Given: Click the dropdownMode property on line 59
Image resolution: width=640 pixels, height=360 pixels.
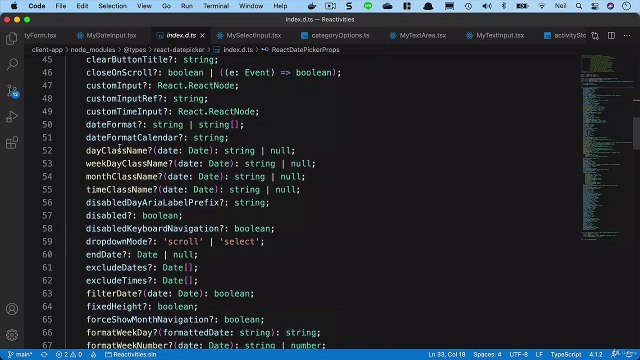Looking at the screenshot, I should pyautogui.click(x=119, y=242).
